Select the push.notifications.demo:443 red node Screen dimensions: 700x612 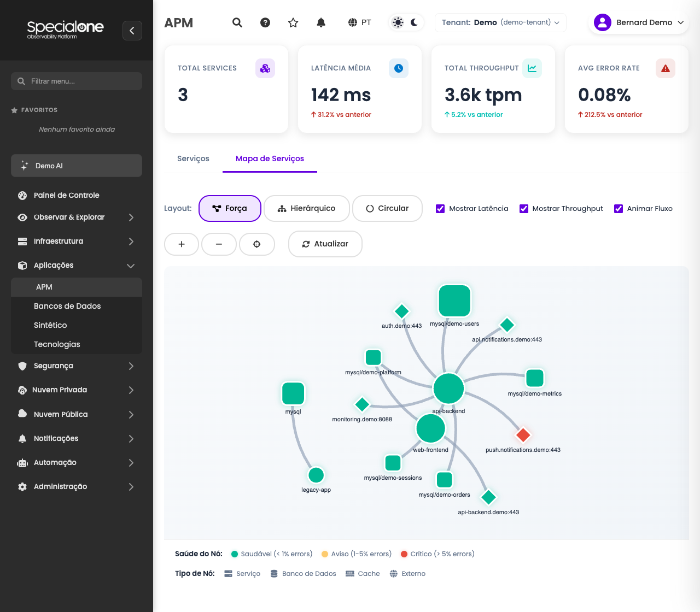[x=523, y=435]
